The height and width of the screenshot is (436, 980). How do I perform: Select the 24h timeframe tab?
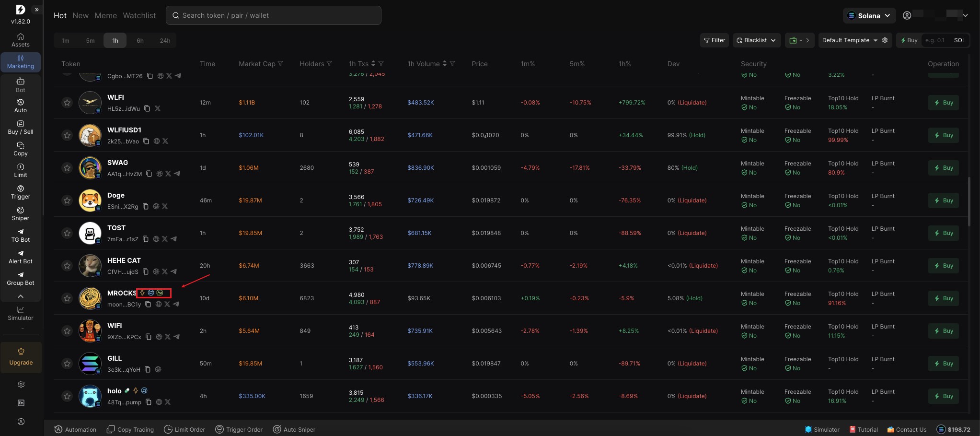165,41
